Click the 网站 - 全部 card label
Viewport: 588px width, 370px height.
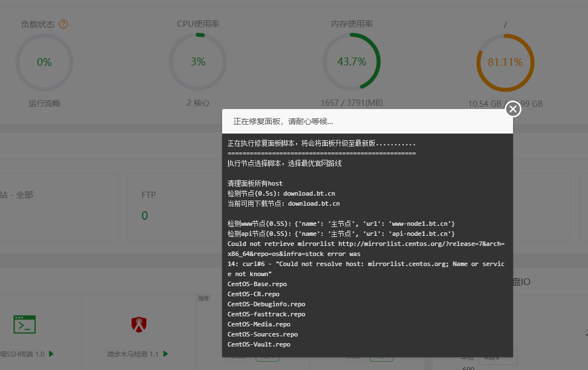[x=16, y=195]
